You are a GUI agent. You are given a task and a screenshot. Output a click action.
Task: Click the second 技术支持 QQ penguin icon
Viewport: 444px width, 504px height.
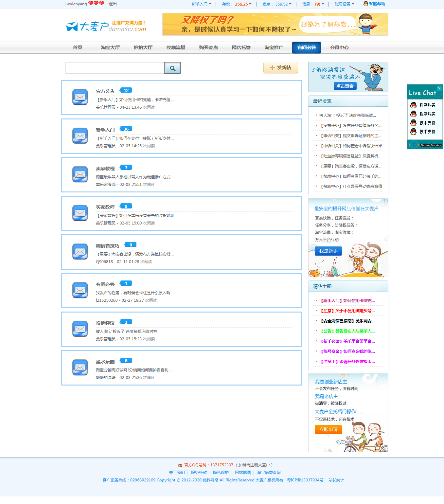413,132
